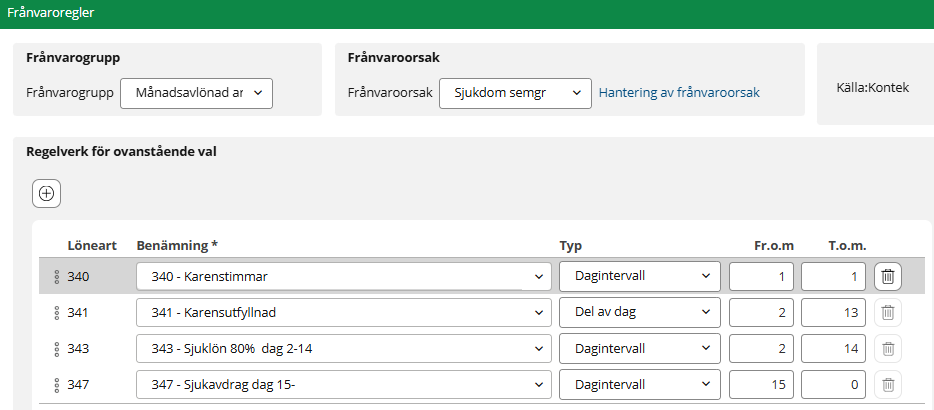Image resolution: width=934 pixels, height=410 pixels.
Task: Expand the 340 - Karenstimmar Benämning dropdown
Action: (x=343, y=277)
